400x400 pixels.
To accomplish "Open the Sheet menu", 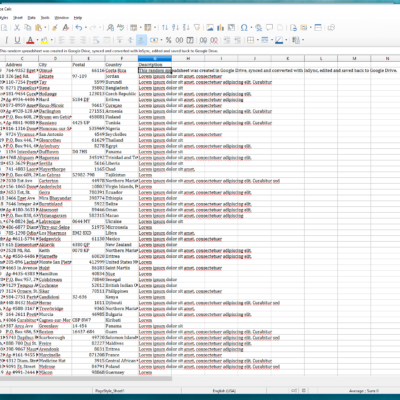I will point(18,18).
